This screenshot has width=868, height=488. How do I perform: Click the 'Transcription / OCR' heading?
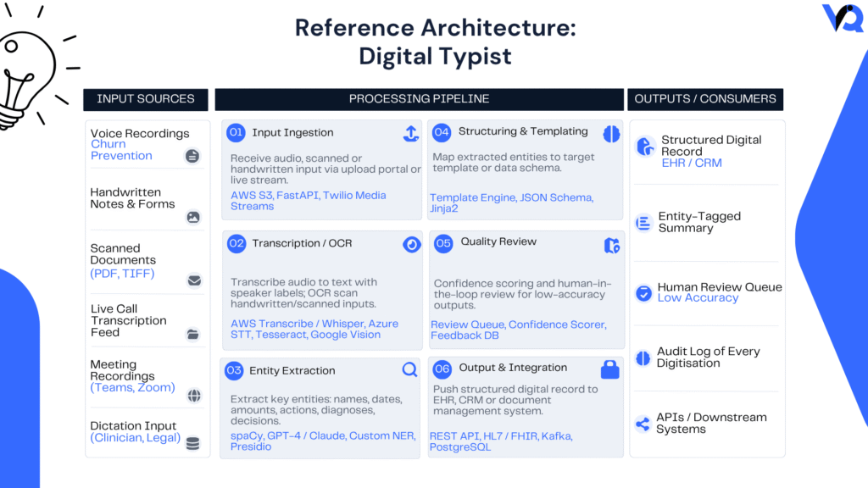[303, 243]
